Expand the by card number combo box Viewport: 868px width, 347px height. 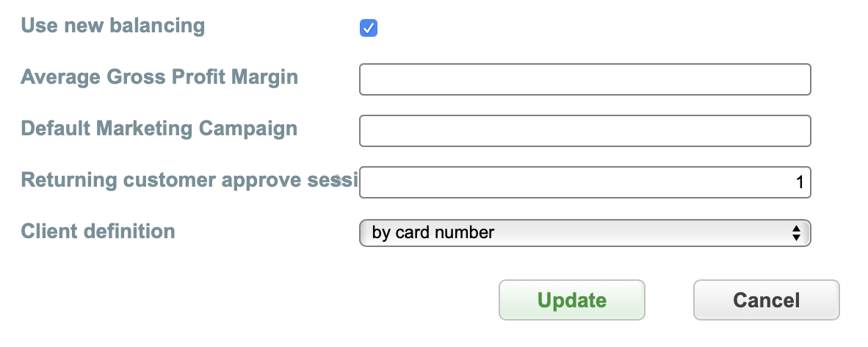tap(585, 233)
